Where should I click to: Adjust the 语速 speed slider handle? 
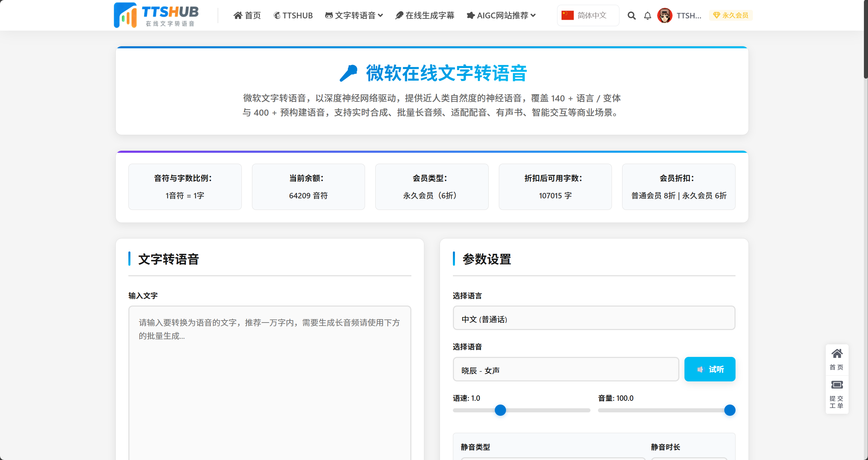click(500, 410)
